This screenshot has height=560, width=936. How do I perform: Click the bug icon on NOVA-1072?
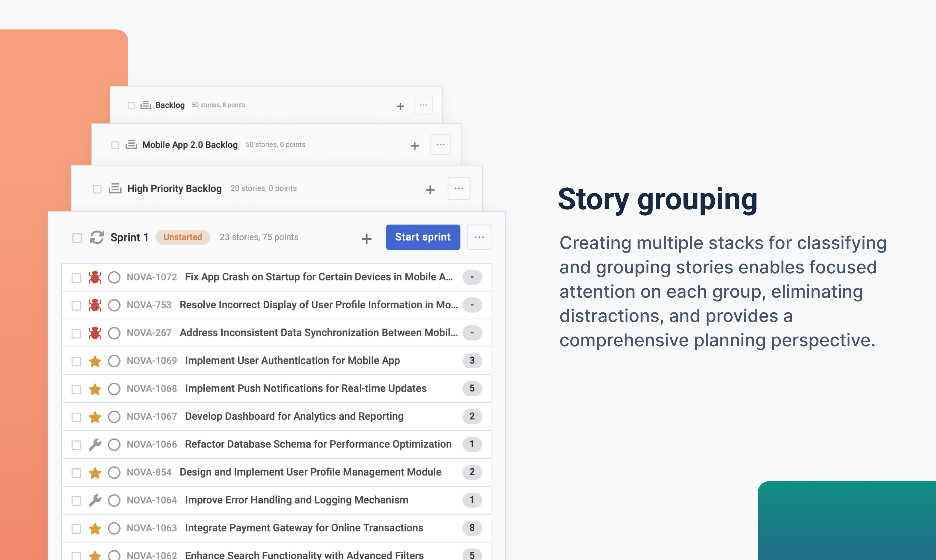tap(95, 277)
